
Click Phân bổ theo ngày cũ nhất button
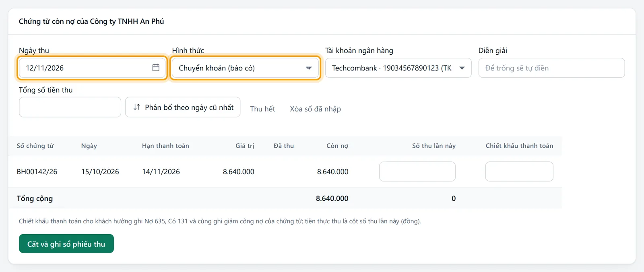[183, 107]
